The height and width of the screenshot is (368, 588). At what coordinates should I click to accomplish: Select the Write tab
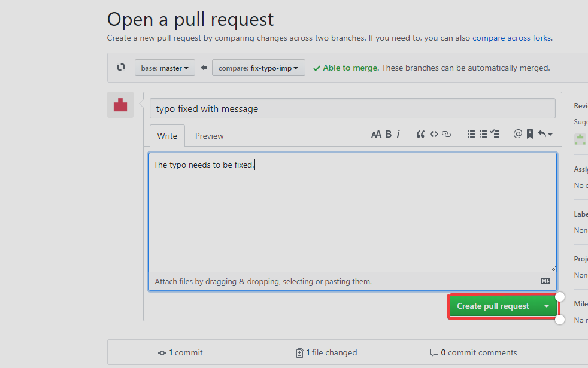point(167,136)
